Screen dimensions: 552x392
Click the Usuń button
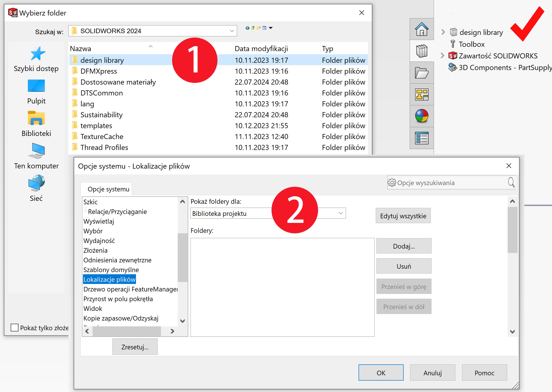[x=404, y=266]
